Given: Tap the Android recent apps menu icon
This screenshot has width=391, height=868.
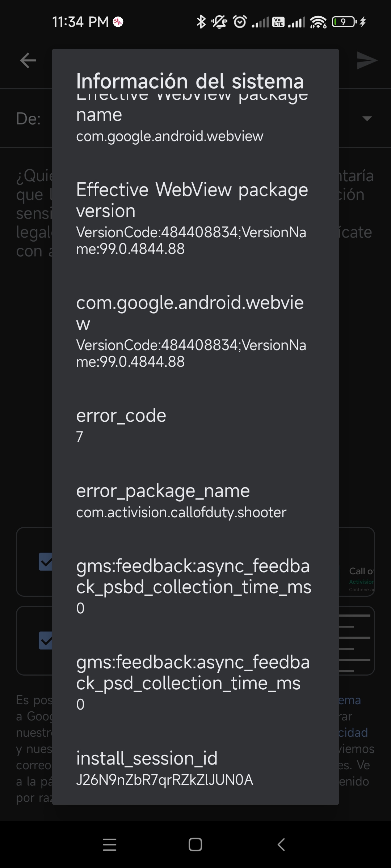Looking at the screenshot, I should 109,845.
